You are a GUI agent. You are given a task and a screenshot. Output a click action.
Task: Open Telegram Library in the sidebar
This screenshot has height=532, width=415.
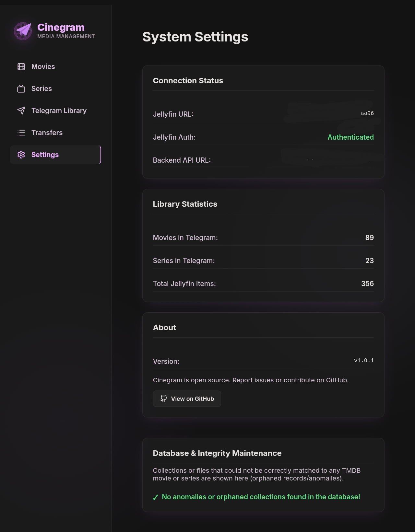click(55, 111)
